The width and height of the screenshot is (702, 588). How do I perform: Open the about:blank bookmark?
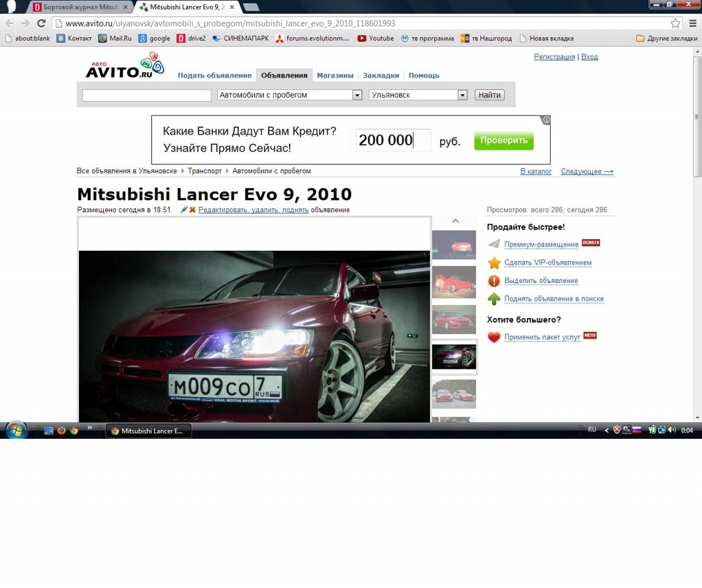coord(28,39)
